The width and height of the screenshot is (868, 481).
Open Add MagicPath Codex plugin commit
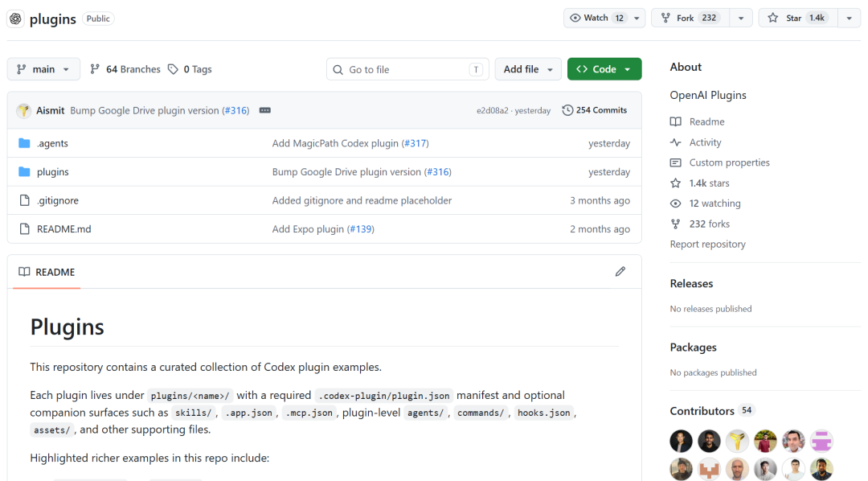[x=335, y=143]
